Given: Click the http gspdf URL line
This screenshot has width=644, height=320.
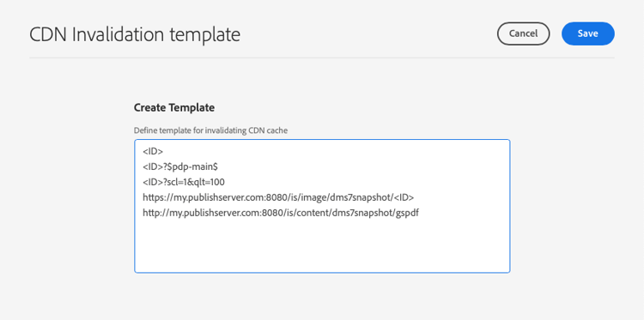Looking at the screenshot, I should pyautogui.click(x=281, y=214).
